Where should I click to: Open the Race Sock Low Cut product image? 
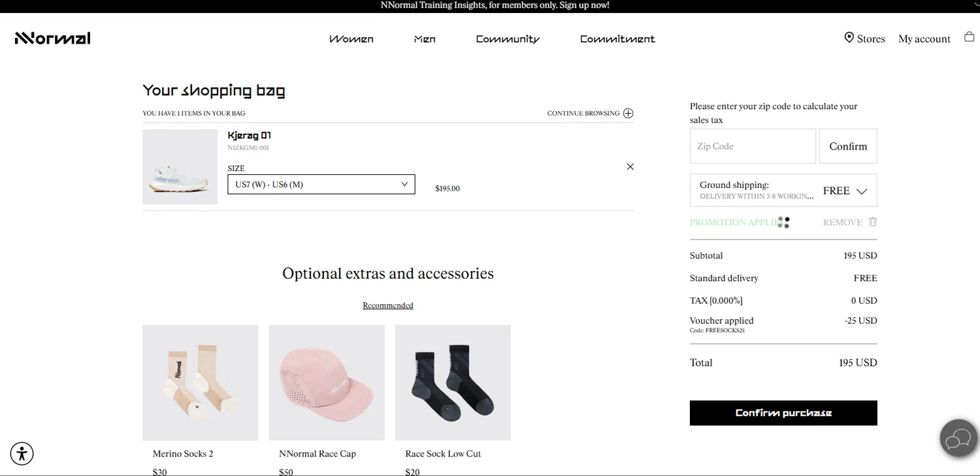pos(453,383)
